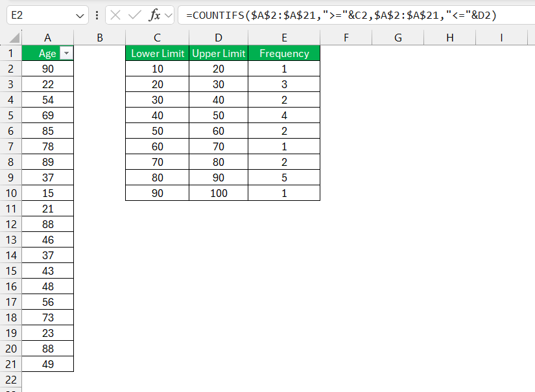535x392 pixels.
Task: Click Frequency cell with value 4
Action: point(284,115)
